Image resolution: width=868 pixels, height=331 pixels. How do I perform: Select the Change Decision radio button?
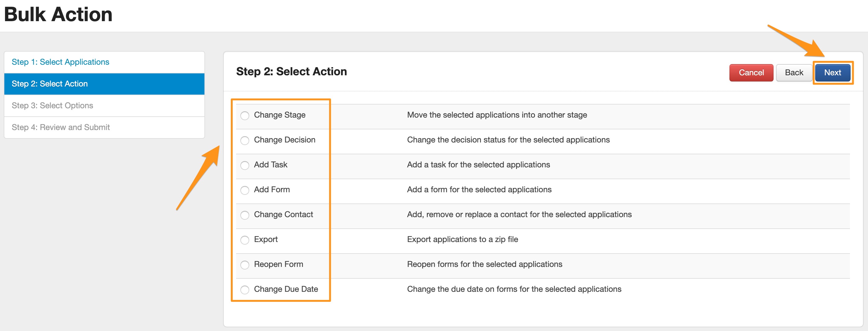(244, 140)
